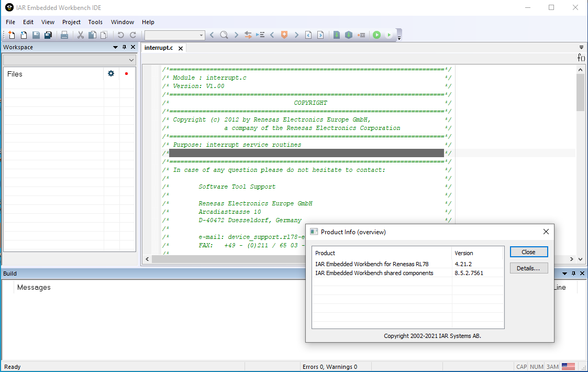The width and height of the screenshot is (588, 372).
Task: Click the Make build icon
Action: click(349, 35)
